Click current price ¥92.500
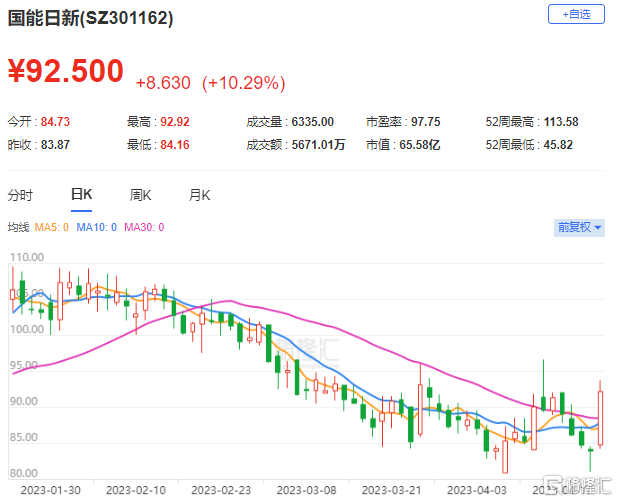The height and width of the screenshot is (502, 618). 66,71
